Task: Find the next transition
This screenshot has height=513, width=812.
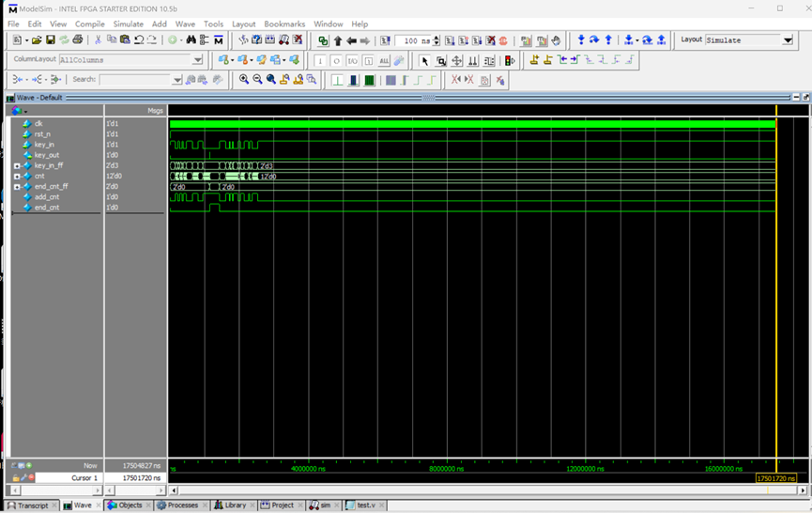Action: click(x=575, y=60)
